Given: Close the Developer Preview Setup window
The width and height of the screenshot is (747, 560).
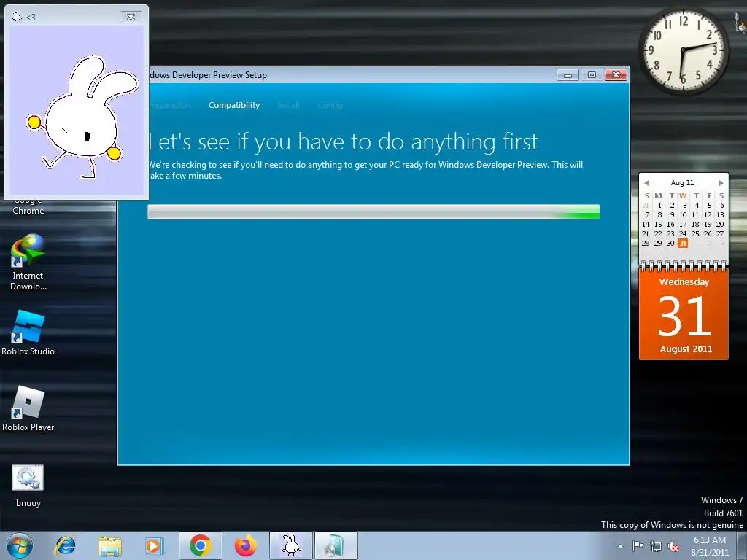Looking at the screenshot, I should (x=616, y=75).
